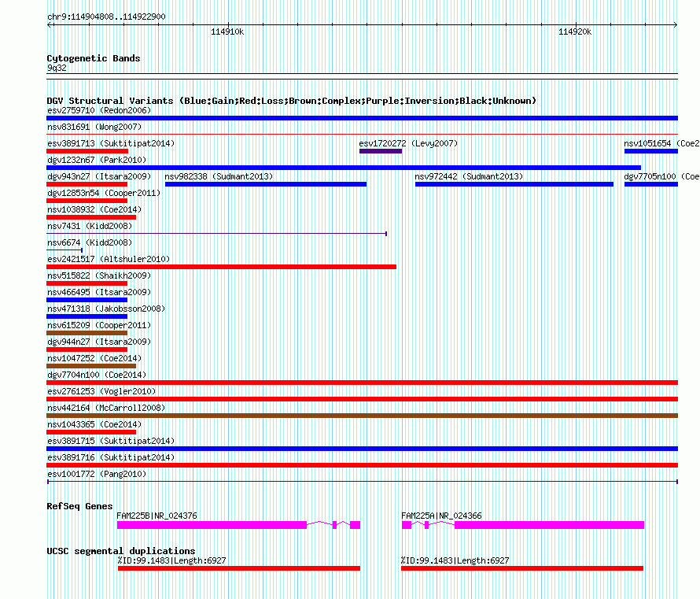Image resolution: width=700 pixels, height=599 pixels.
Task: Click the nsv466495 (Itsara2009) label
Action: pyautogui.click(x=99, y=292)
